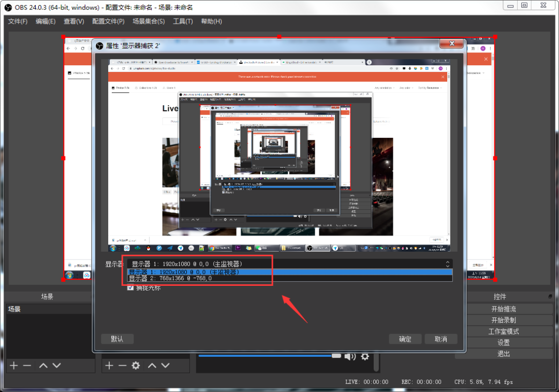Toggle the 捕捉光标 checkbox
The height and width of the screenshot is (392, 559).
pos(130,287)
